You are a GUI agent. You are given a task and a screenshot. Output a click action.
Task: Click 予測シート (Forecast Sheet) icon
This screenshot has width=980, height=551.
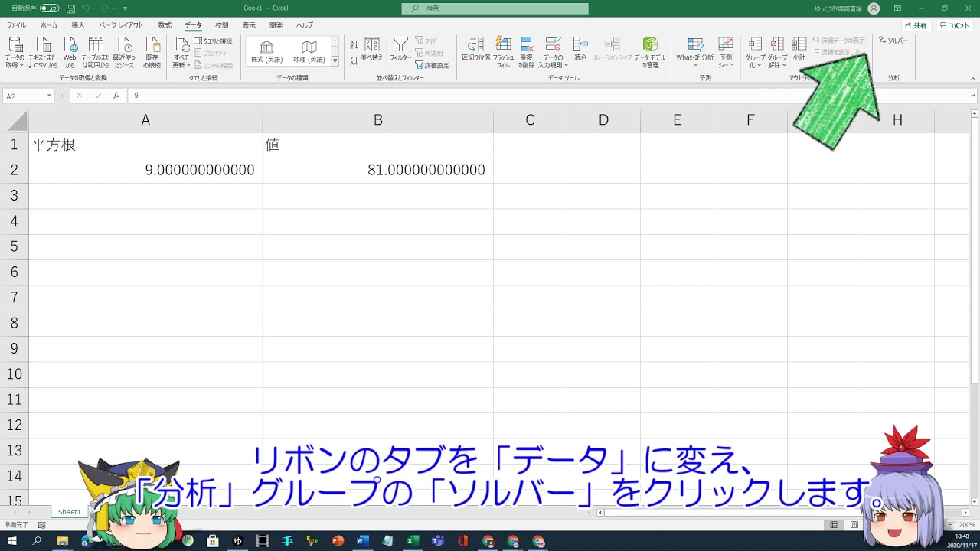[726, 52]
